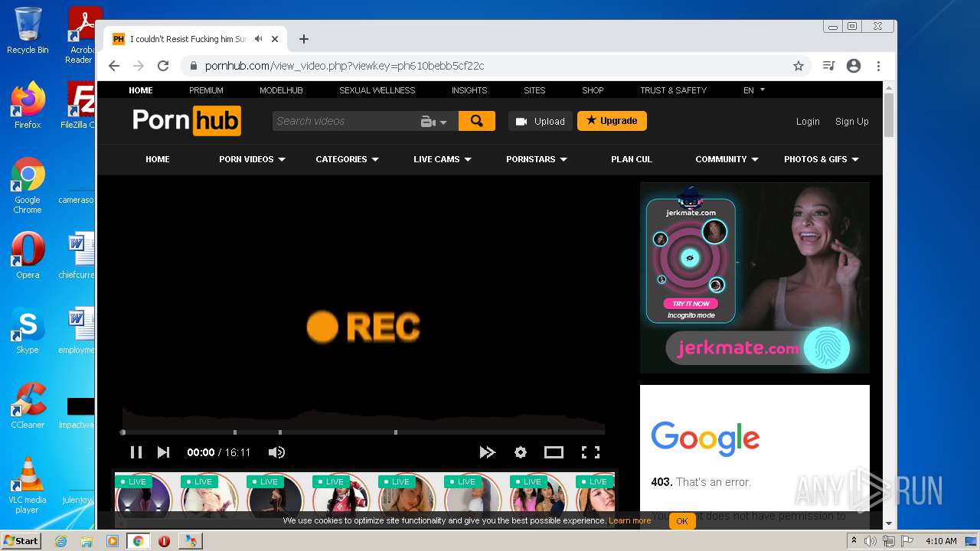Viewport: 980px width, 551px height.
Task: Click the taskbar Opera icon
Action: [x=164, y=541]
